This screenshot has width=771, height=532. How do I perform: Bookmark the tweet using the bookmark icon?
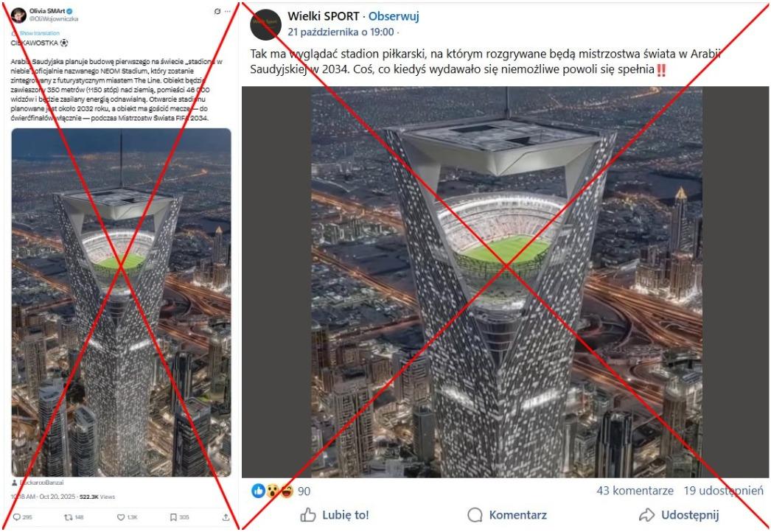(173, 517)
